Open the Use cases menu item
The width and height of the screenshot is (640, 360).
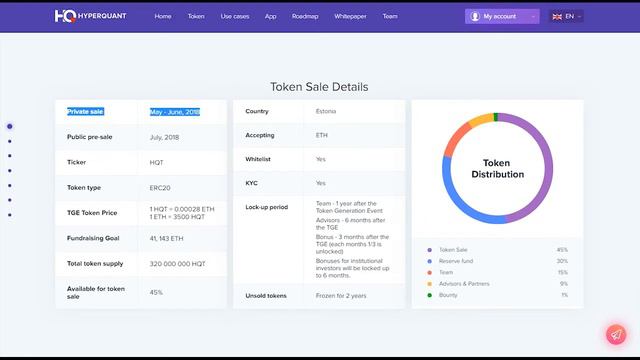(x=235, y=16)
